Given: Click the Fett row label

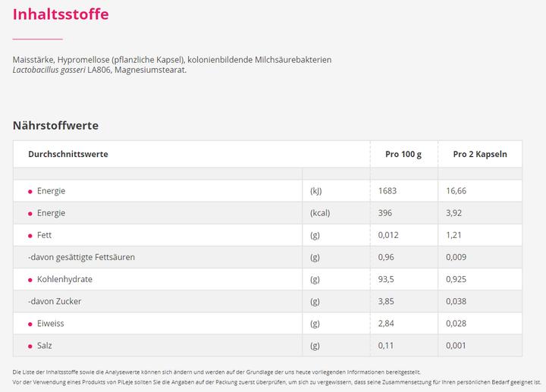Looking at the screenshot, I should tap(44, 235).
